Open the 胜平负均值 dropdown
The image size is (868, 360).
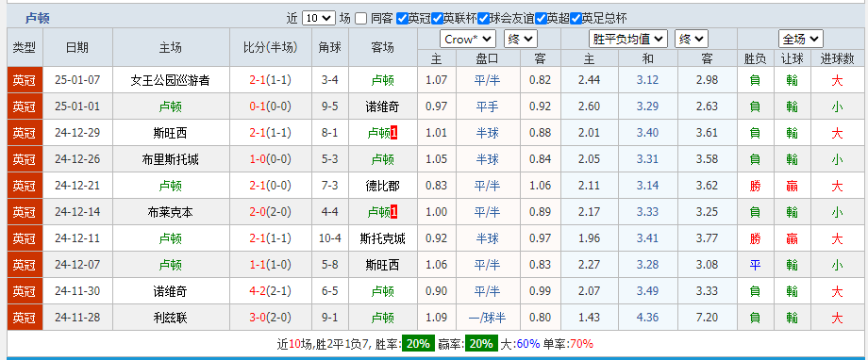[x=627, y=40]
